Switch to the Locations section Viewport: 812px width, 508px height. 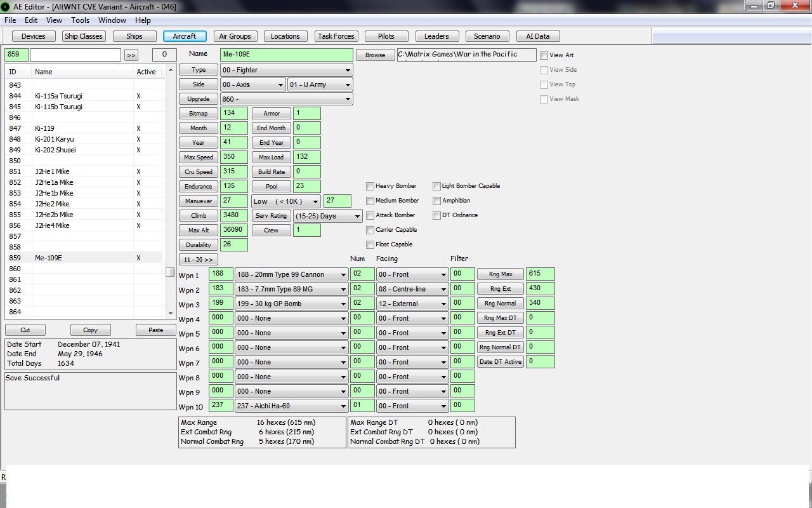[285, 36]
